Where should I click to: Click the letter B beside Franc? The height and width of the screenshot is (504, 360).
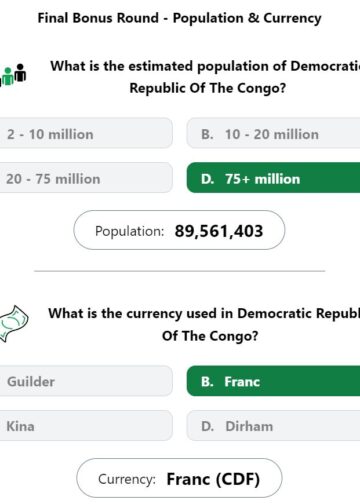pyautogui.click(x=207, y=382)
